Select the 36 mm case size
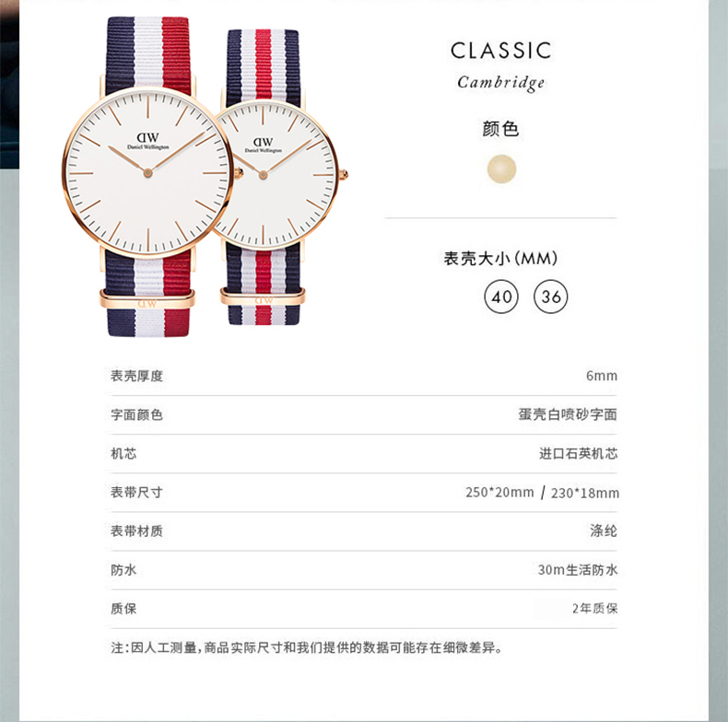This screenshot has height=722, width=728. (x=551, y=297)
